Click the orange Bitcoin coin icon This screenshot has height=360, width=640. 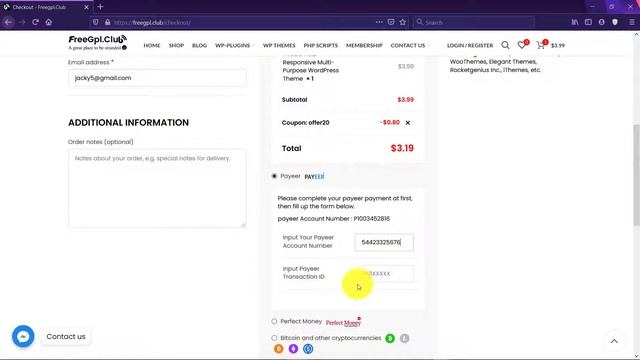279,349
